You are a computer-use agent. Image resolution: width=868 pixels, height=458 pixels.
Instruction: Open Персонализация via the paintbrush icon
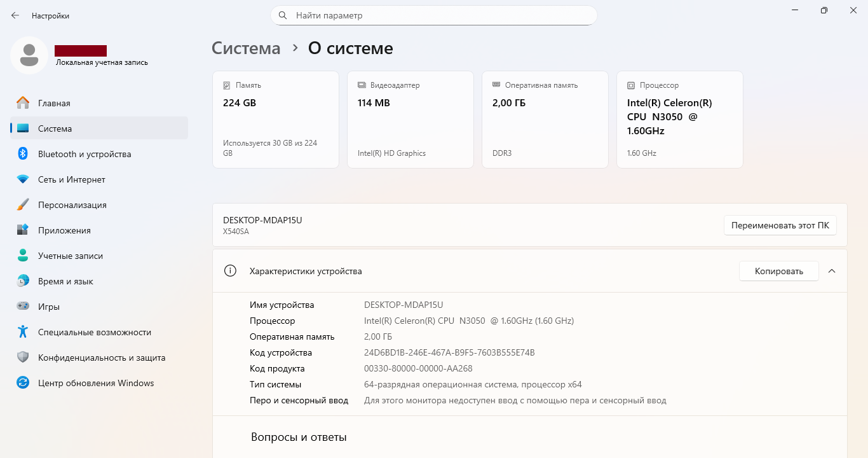point(23,205)
